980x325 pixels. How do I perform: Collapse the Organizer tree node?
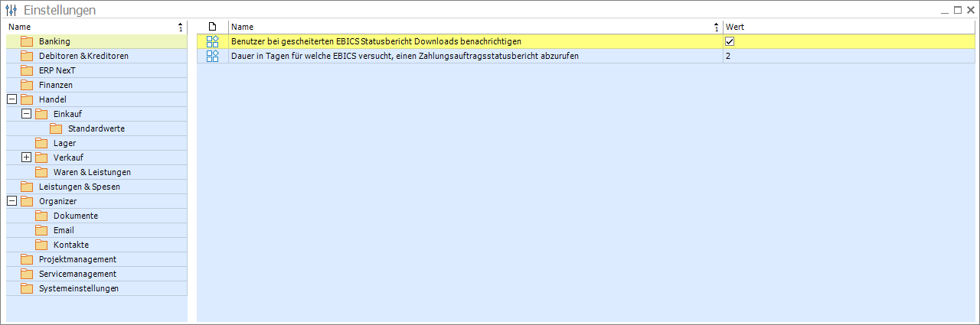click(11, 201)
